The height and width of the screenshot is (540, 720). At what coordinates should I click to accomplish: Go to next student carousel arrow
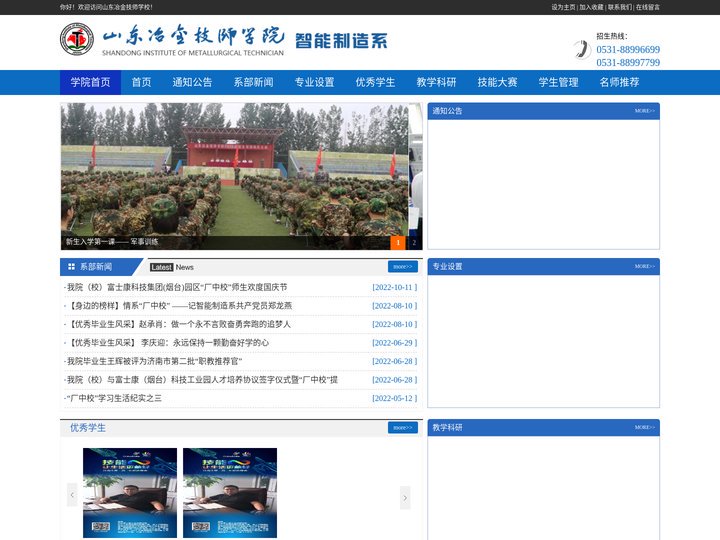click(405, 498)
